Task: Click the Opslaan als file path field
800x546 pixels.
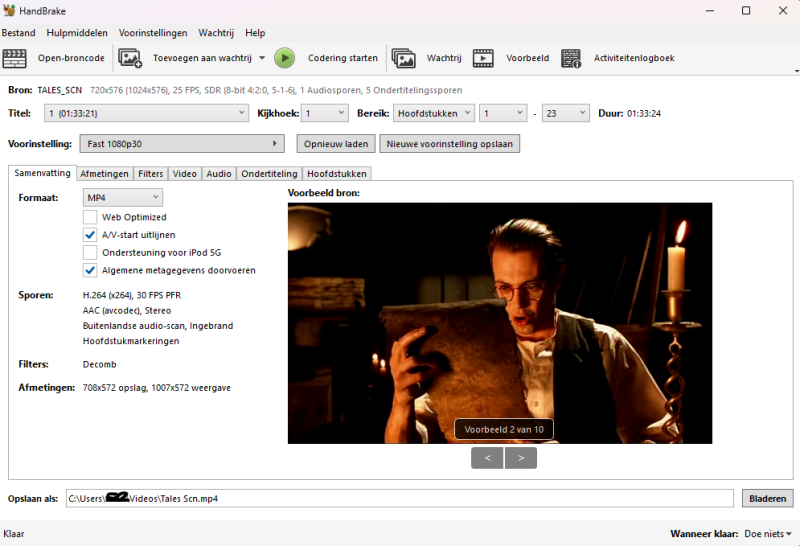Action: pyautogui.click(x=399, y=499)
